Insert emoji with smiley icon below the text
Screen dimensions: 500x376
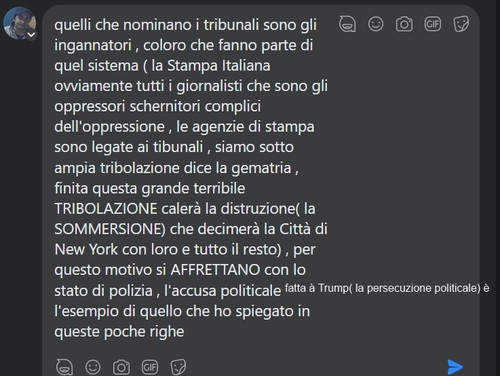93,367
